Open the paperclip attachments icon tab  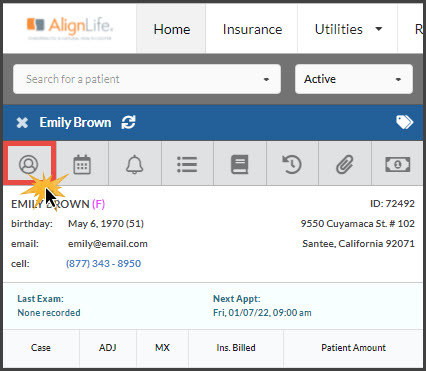pos(345,164)
